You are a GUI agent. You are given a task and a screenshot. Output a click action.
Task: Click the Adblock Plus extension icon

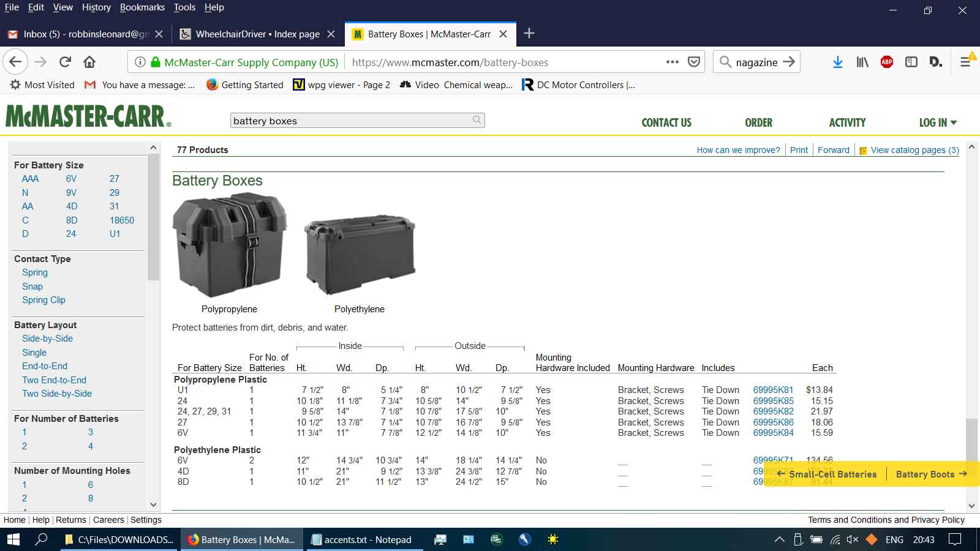coord(886,62)
